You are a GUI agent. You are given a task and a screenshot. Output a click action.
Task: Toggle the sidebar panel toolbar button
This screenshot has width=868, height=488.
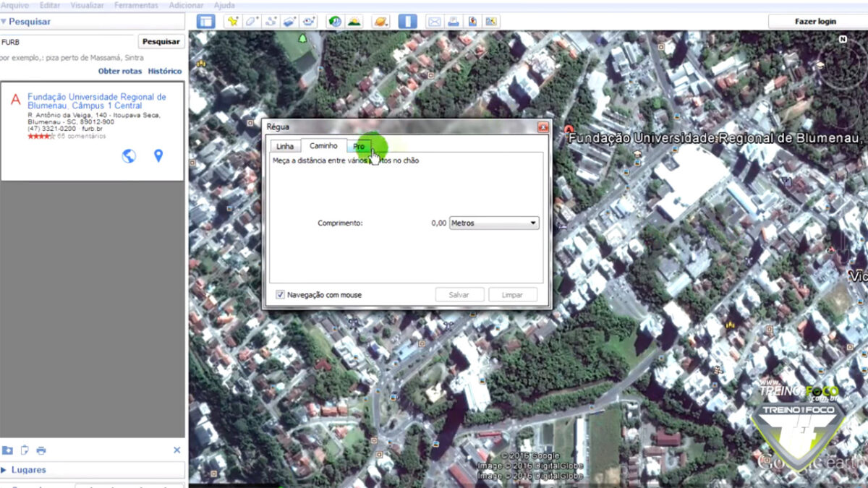tap(205, 22)
